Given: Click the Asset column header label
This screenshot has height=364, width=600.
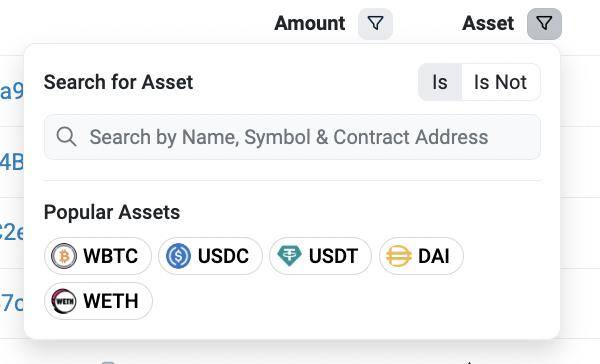Looking at the screenshot, I should (488, 23).
